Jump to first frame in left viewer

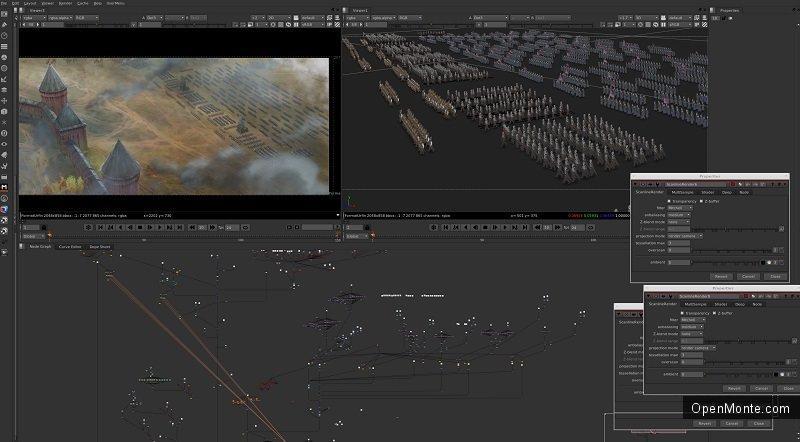click(101, 228)
